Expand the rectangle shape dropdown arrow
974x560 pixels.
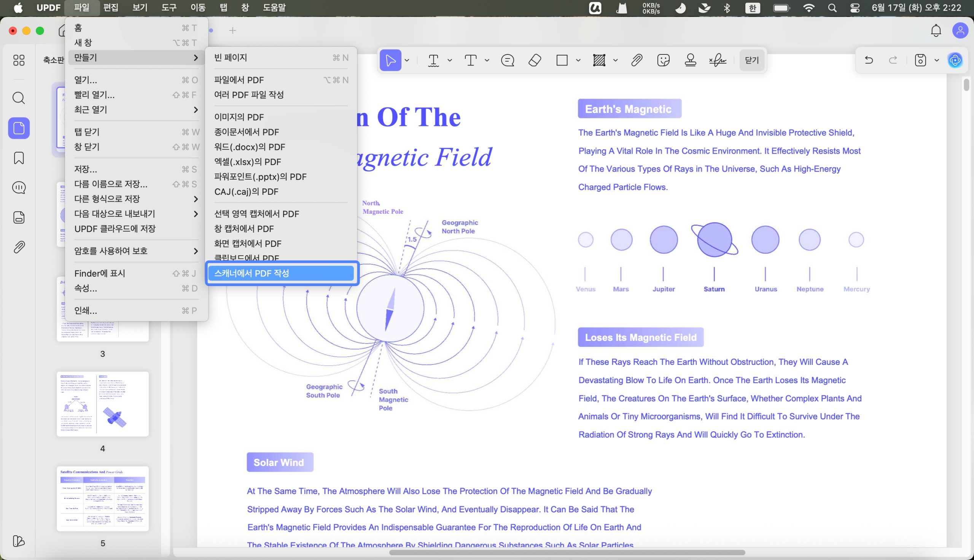coord(578,60)
